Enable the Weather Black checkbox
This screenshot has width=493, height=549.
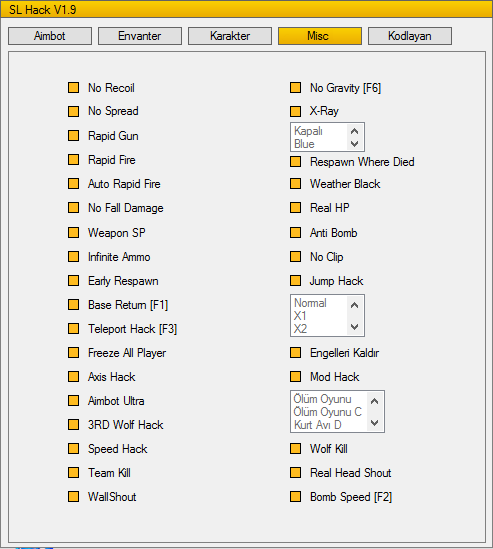point(295,183)
